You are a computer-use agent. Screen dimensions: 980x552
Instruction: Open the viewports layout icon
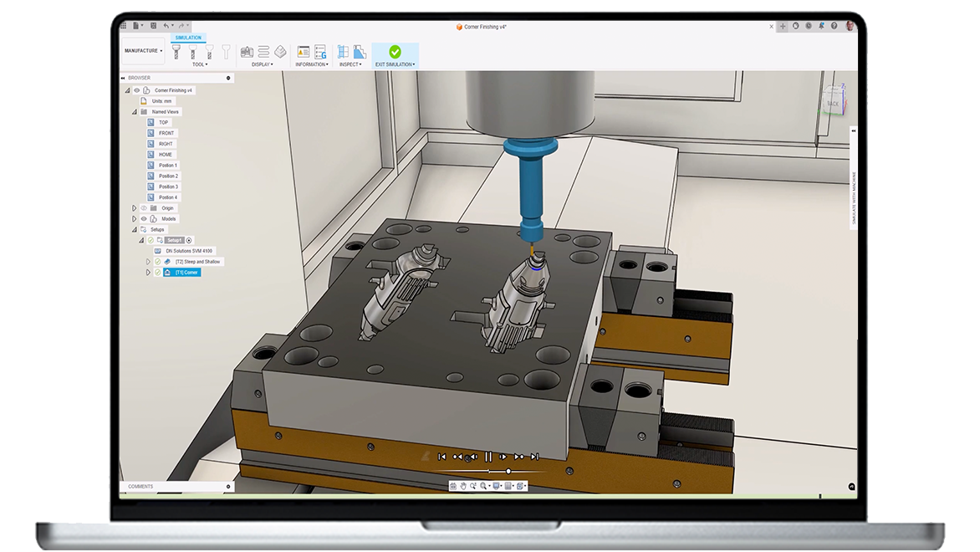(x=520, y=486)
